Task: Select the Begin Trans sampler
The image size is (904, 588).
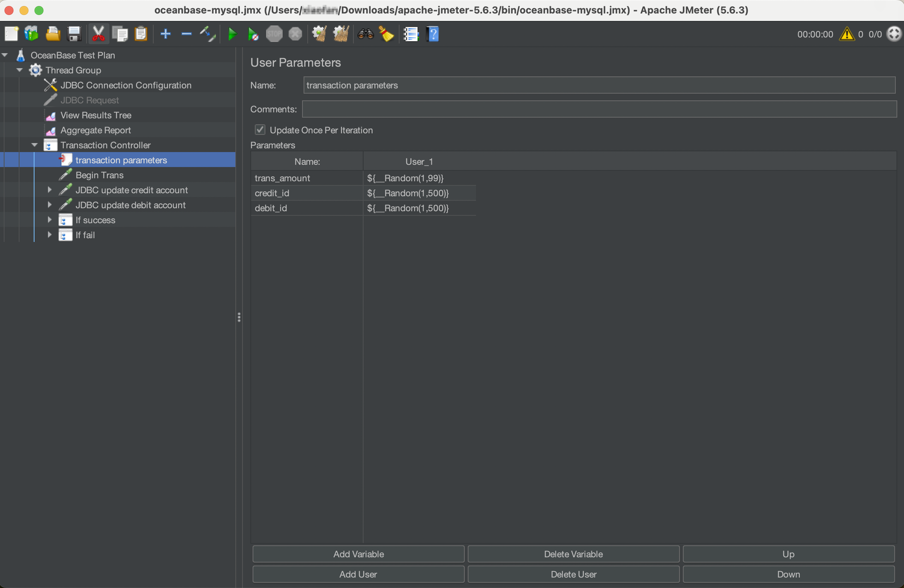Action: tap(100, 175)
